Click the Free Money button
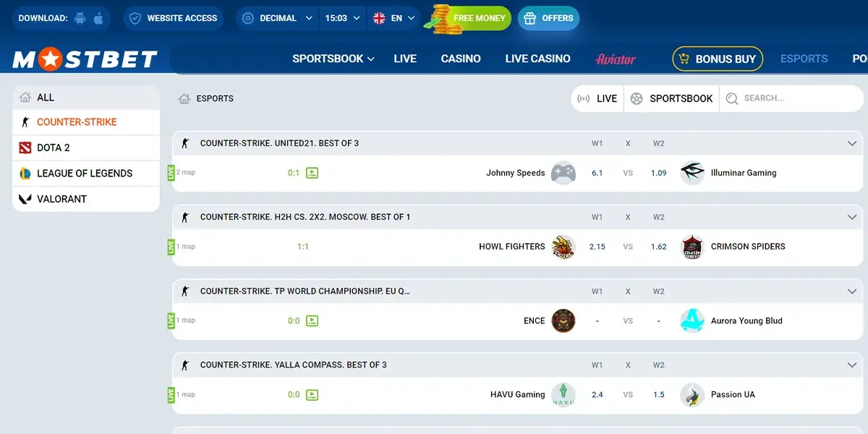 477,18
